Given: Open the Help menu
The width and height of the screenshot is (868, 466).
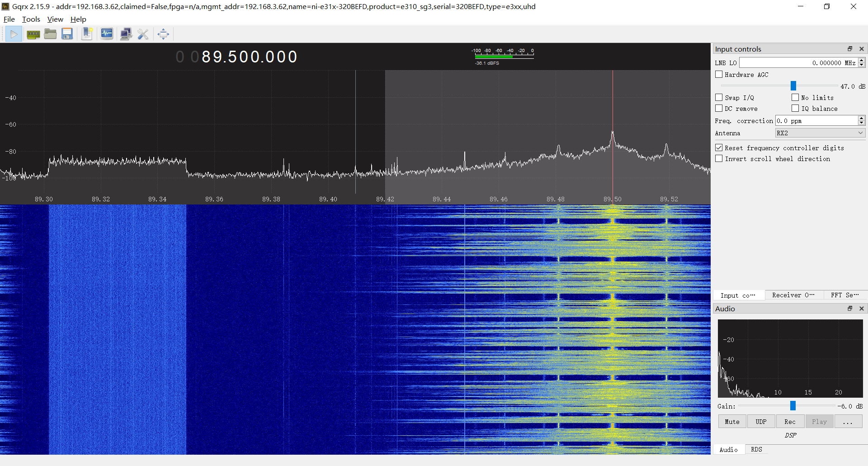Looking at the screenshot, I should pyautogui.click(x=78, y=19).
